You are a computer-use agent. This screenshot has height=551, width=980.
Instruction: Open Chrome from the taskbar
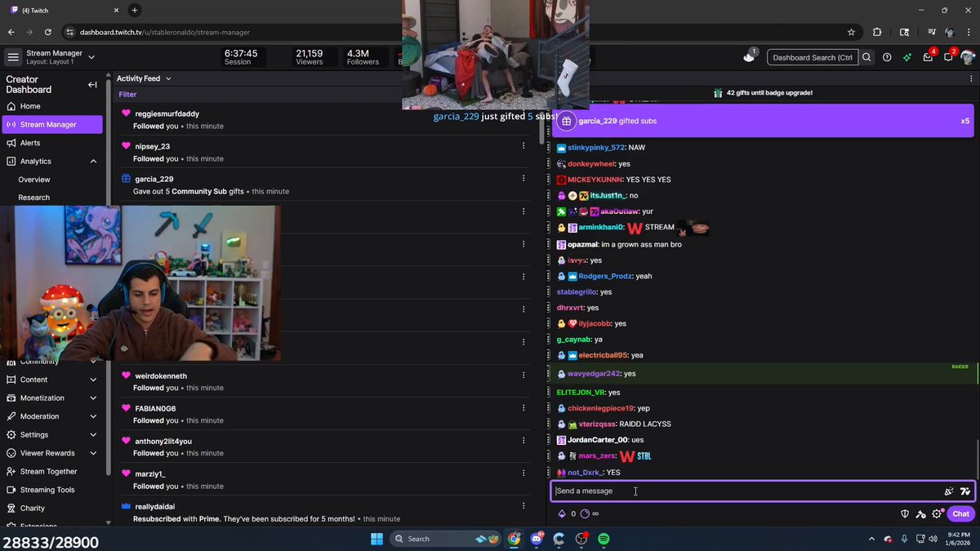coord(514,539)
